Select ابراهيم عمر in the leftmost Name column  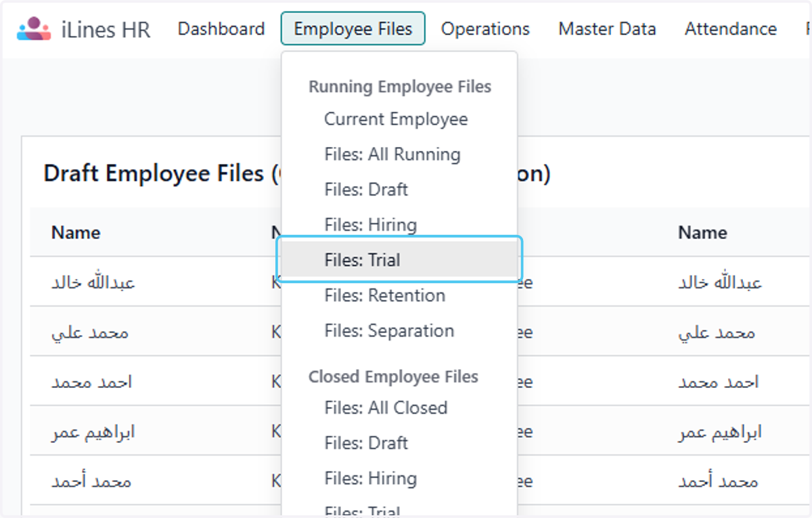[93, 432]
